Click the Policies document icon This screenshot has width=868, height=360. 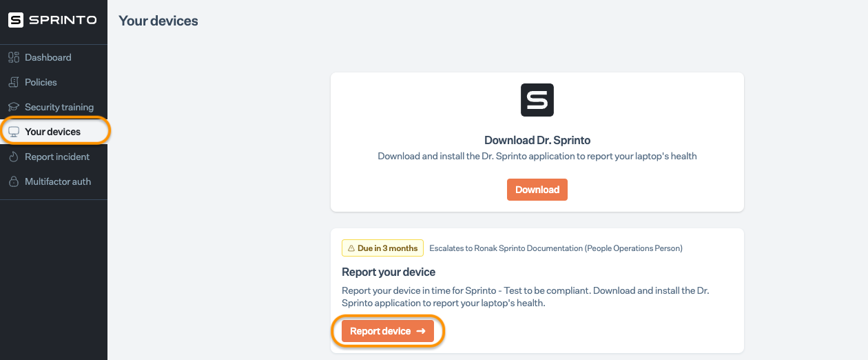[x=13, y=82]
